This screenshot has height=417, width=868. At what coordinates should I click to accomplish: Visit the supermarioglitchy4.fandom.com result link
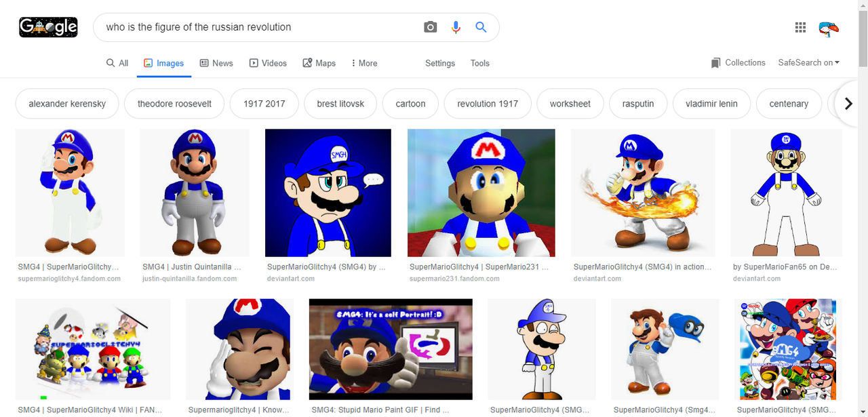coord(70,278)
